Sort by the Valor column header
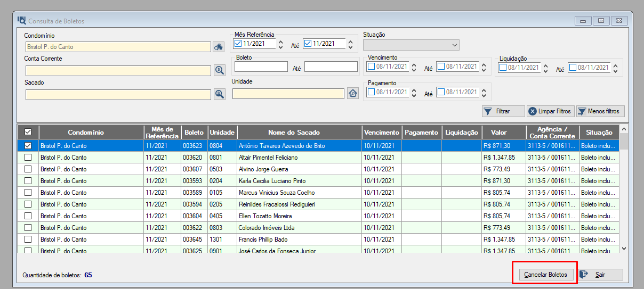This screenshot has width=644, height=289. tap(504, 132)
